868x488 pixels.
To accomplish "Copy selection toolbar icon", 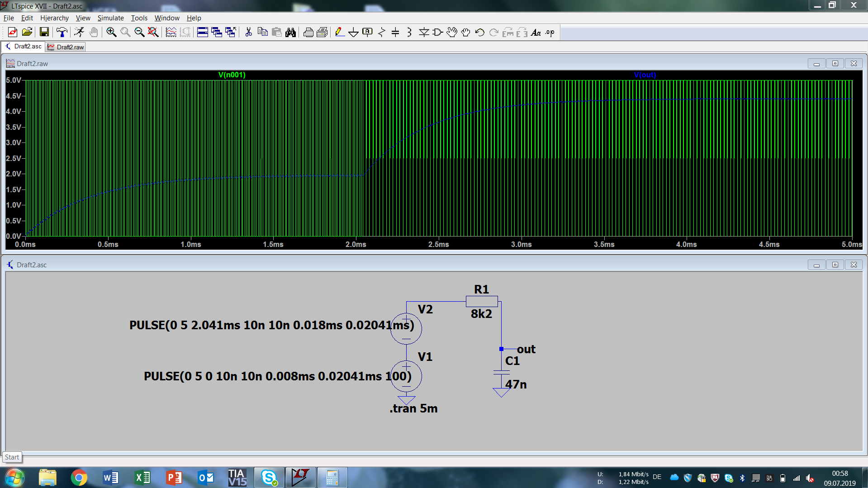I will tap(262, 32).
